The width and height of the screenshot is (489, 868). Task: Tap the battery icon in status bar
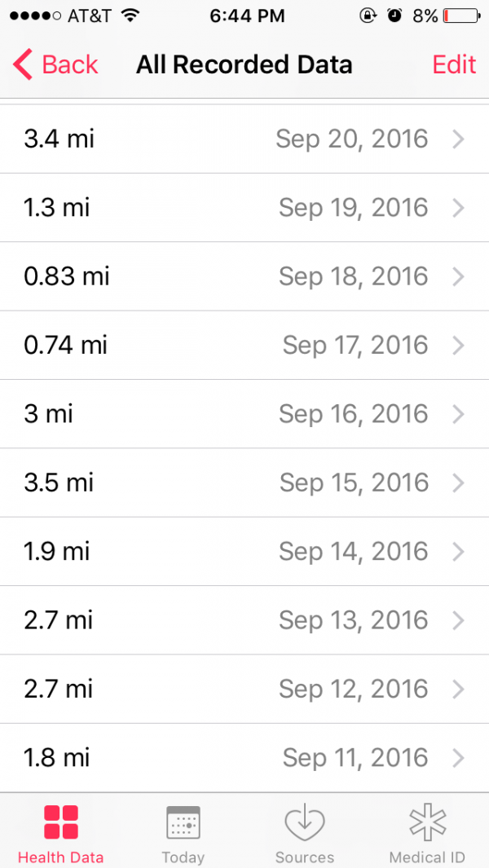click(460, 15)
